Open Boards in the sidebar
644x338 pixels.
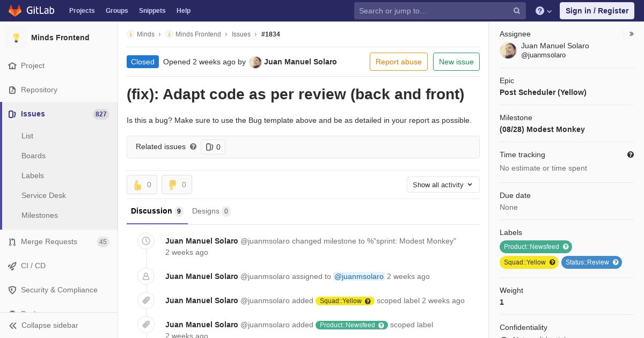[33, 156]
